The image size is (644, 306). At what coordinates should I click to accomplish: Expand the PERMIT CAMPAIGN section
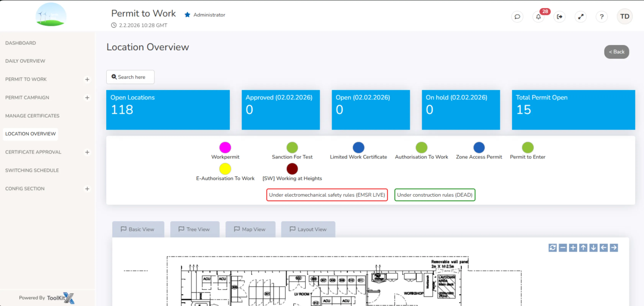87,97
